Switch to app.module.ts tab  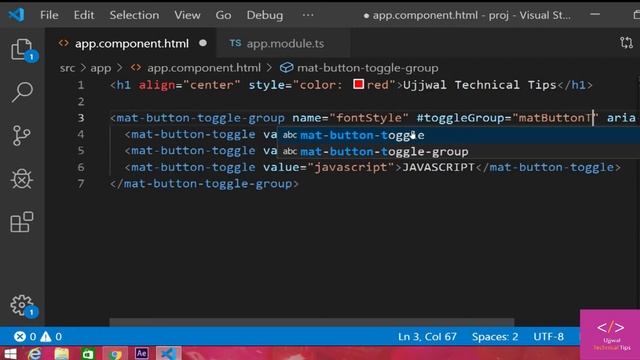tap(283, 43)
